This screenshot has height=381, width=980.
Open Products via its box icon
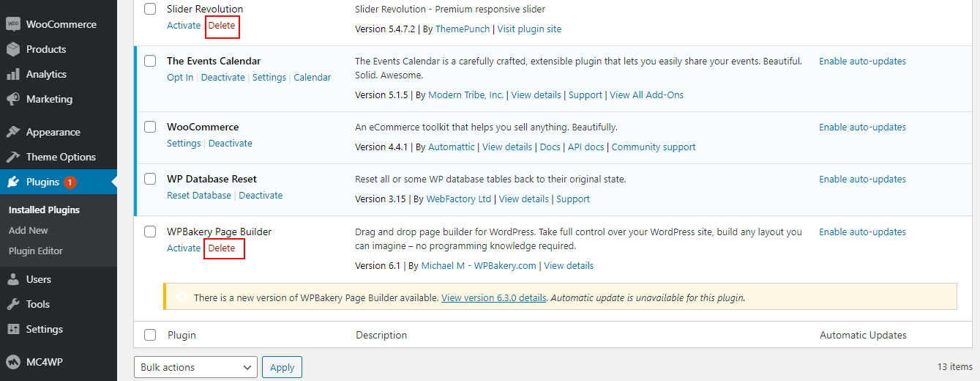[12, 49]
